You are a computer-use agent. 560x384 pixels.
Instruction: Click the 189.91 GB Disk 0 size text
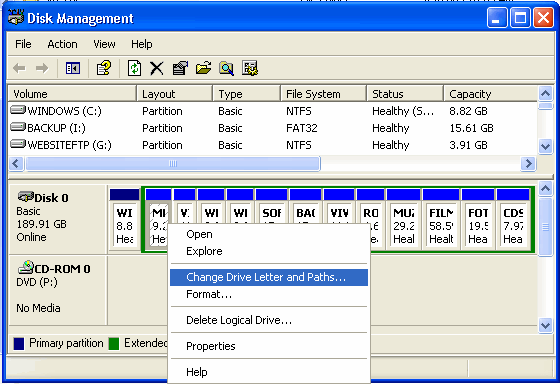[x=41, y=224]
